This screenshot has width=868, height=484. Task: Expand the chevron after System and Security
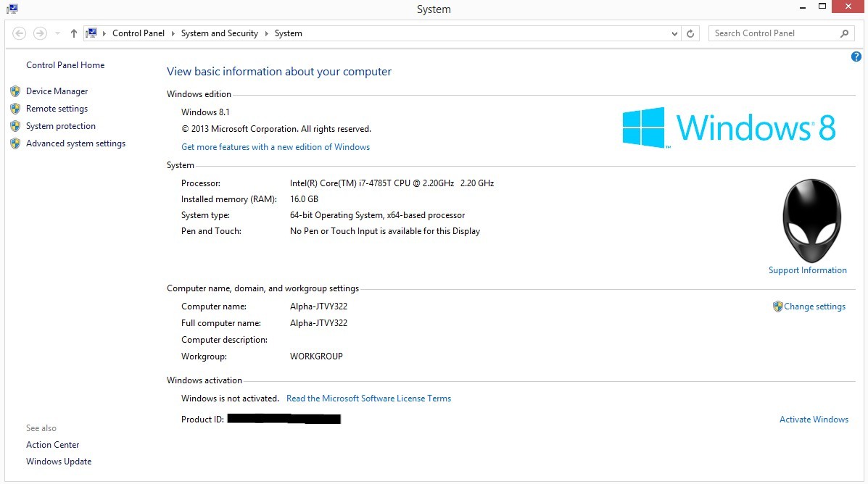(266, 33)
